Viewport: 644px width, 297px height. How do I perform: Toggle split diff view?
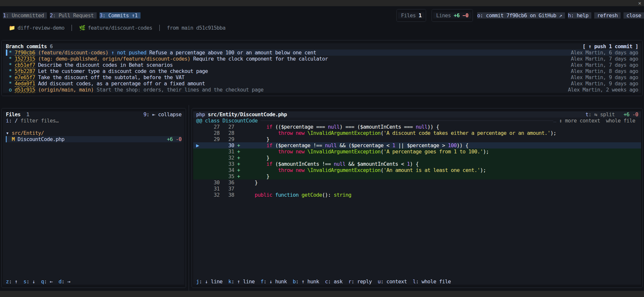pos(600,115)
